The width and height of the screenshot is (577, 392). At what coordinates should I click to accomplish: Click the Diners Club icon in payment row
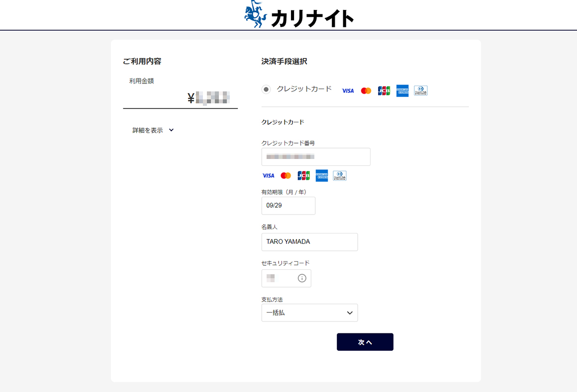(420, 90)
